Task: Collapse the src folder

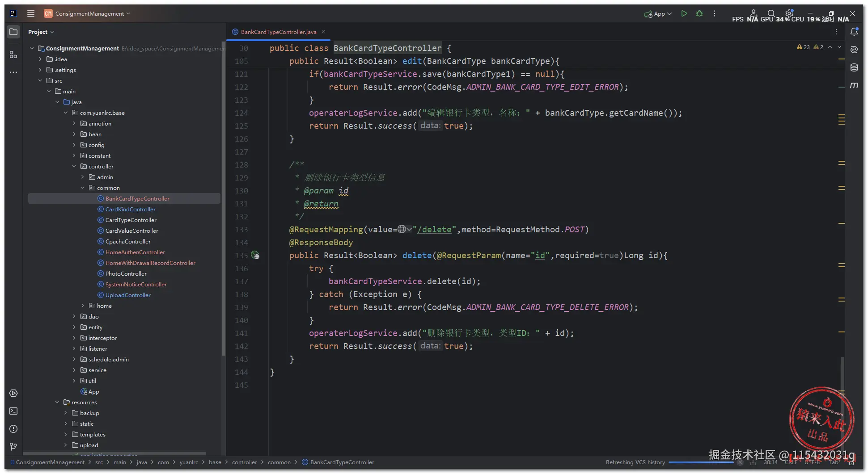Action: [x=40, y=80]
